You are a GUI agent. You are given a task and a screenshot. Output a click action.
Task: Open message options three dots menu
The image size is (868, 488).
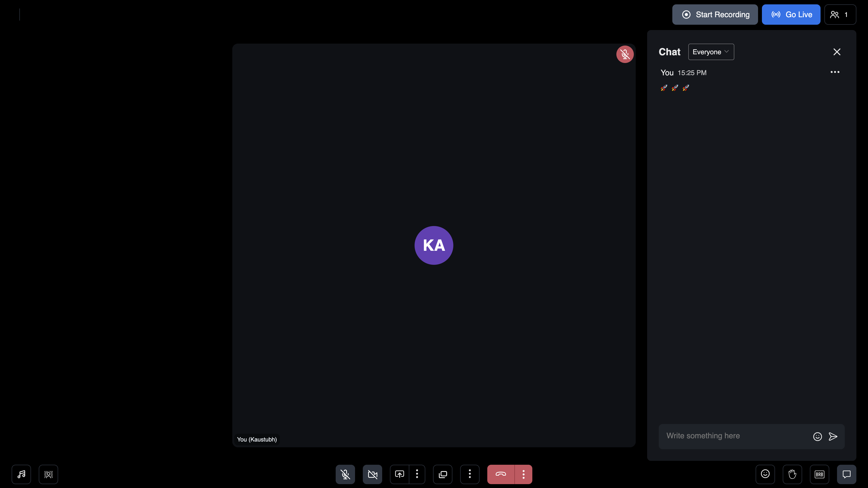[835, 72]
